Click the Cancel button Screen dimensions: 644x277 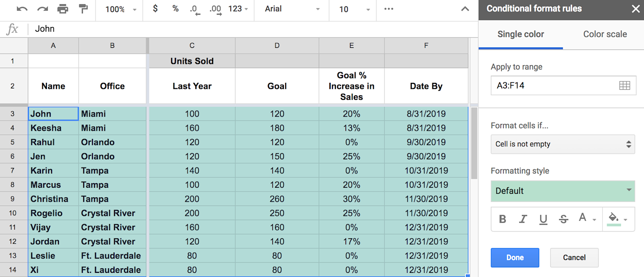(574, 258)
